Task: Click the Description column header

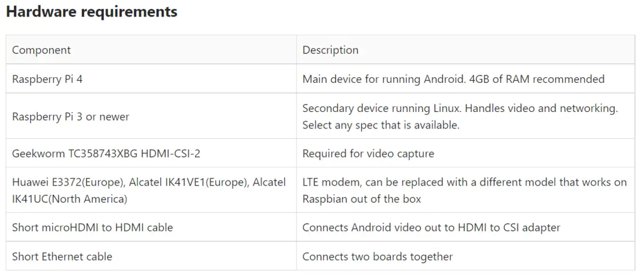Action: (x=330, y=50)
